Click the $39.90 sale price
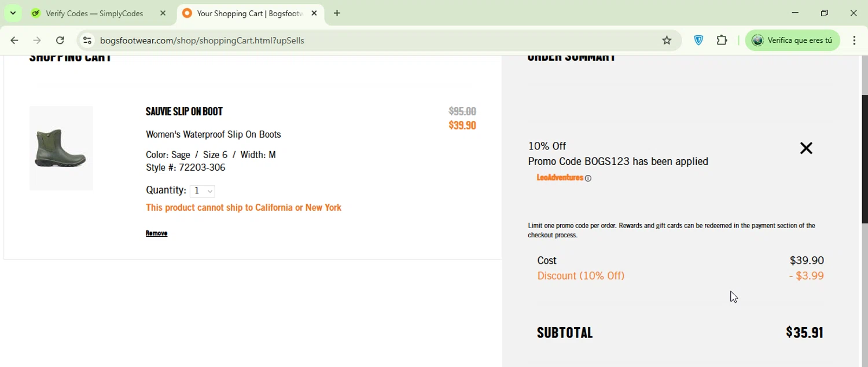Screen dimensions: 868x367 point(462,126)
